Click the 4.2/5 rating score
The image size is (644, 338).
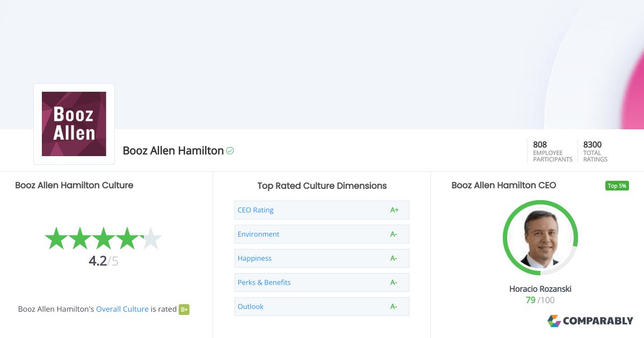click(x=104, y=261)
